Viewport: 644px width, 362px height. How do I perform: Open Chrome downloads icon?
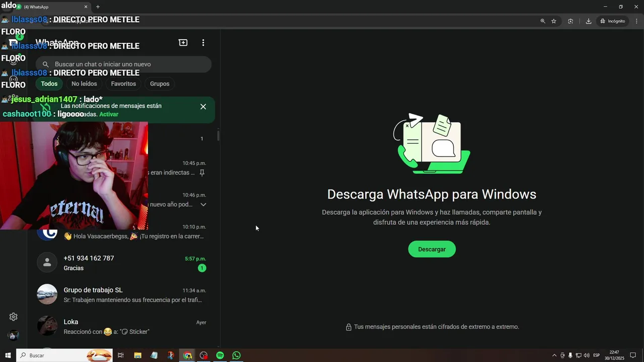(x=588, y=21)
